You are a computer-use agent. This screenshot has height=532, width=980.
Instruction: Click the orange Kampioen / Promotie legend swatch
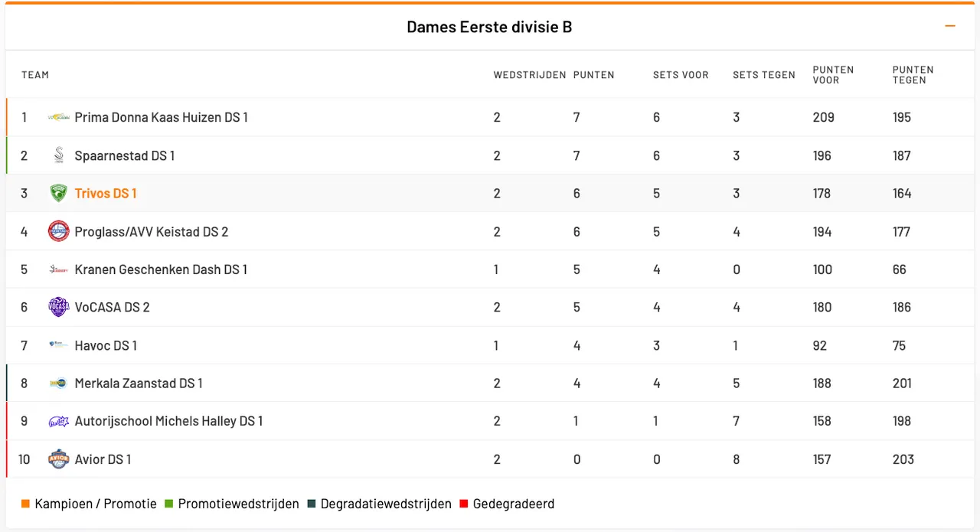[26, 504]
